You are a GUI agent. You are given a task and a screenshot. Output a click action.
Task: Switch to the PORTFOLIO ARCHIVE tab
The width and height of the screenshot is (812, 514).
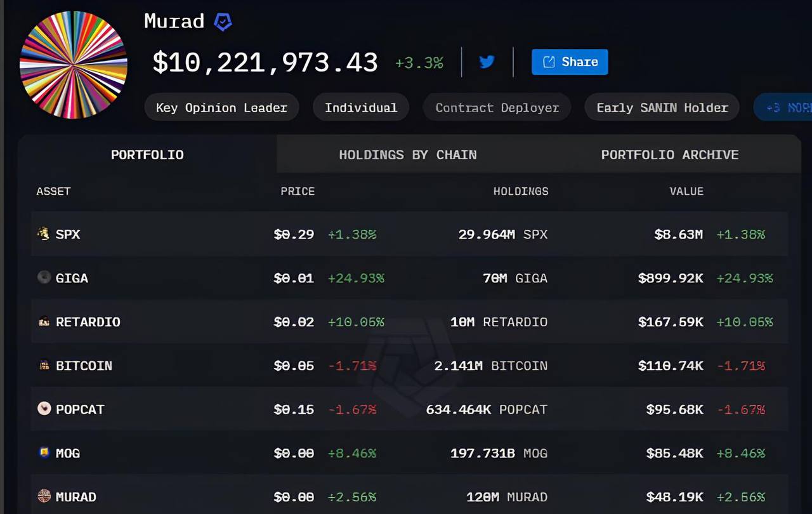click(x=670, y=154)
